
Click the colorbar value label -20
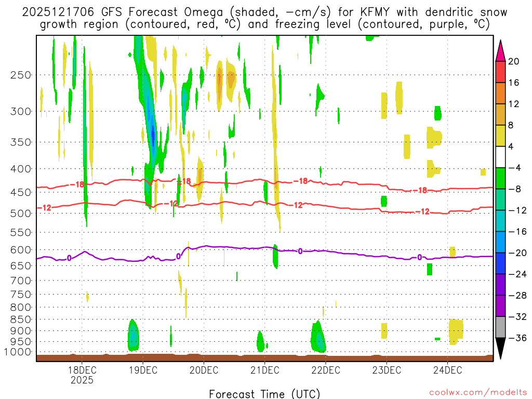tap(517, 253)
